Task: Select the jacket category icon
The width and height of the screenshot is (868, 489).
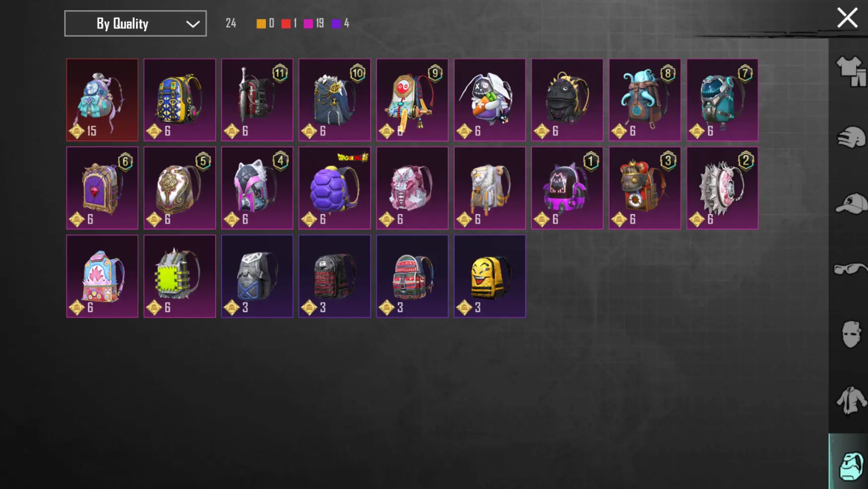Action: [851, 400]
